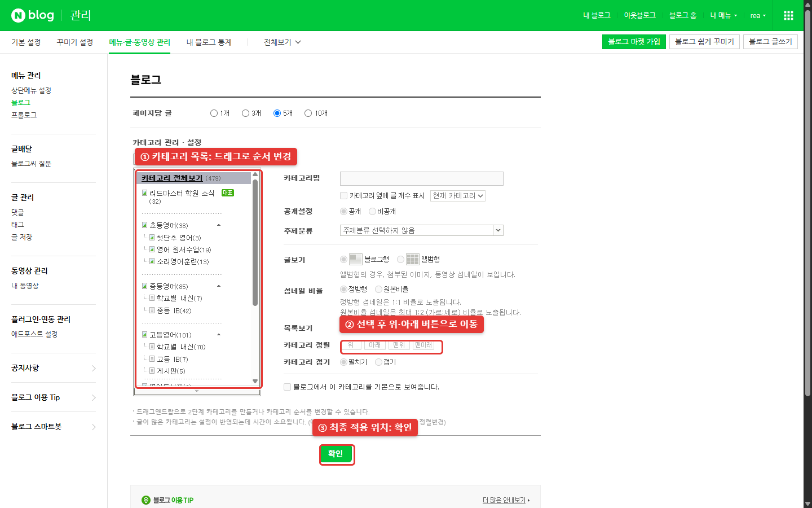
Task: Click the icon next to 첫단추 영어
Action: tap(152, 238)
